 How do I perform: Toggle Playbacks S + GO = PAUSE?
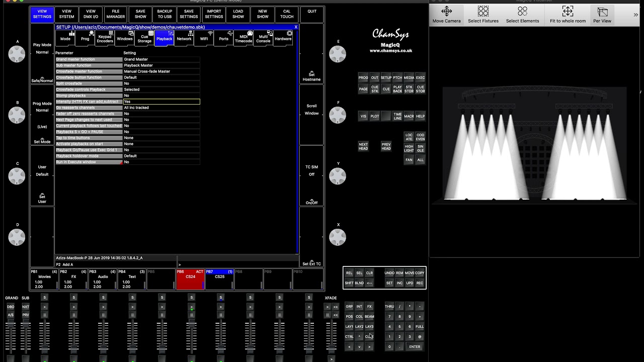coord(162,132)
